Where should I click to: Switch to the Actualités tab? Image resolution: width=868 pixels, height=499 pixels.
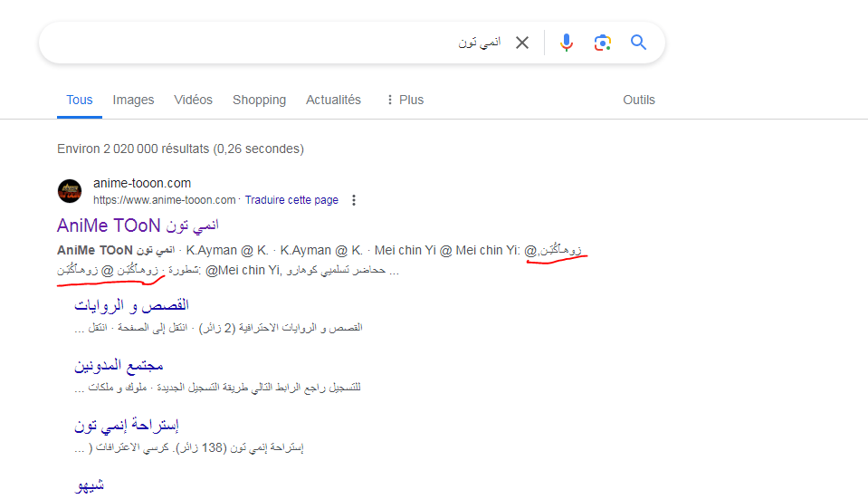click(333, 100)
